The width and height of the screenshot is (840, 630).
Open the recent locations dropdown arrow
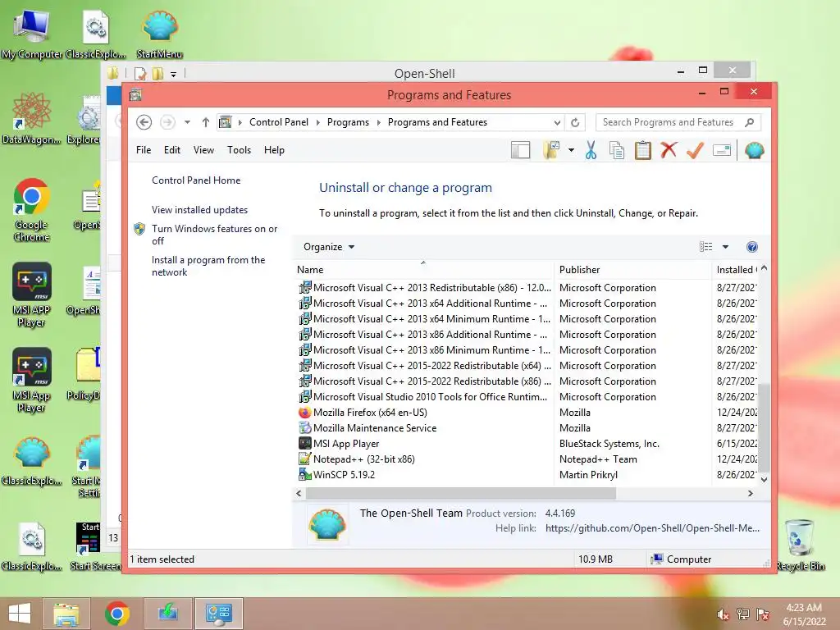click(x=188, y=122)
